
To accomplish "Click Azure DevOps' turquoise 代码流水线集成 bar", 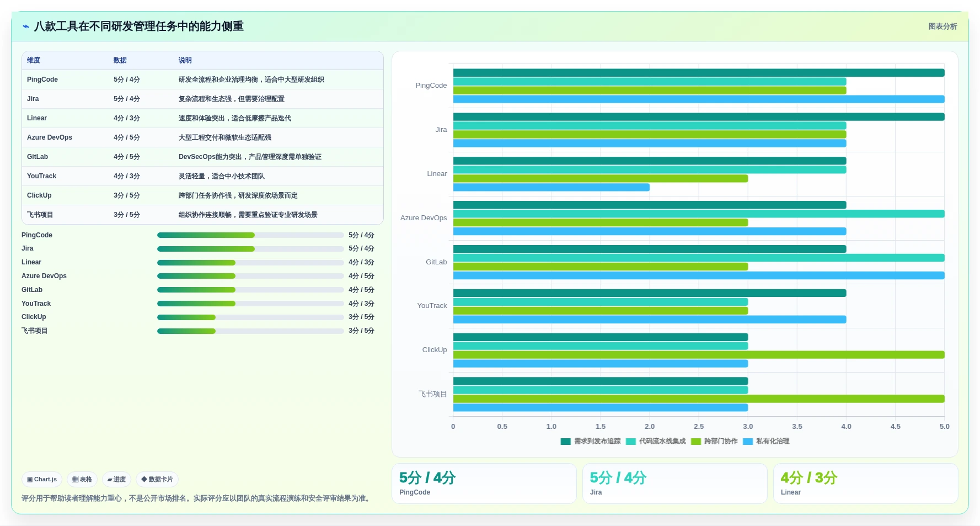I will pos(699,214).
